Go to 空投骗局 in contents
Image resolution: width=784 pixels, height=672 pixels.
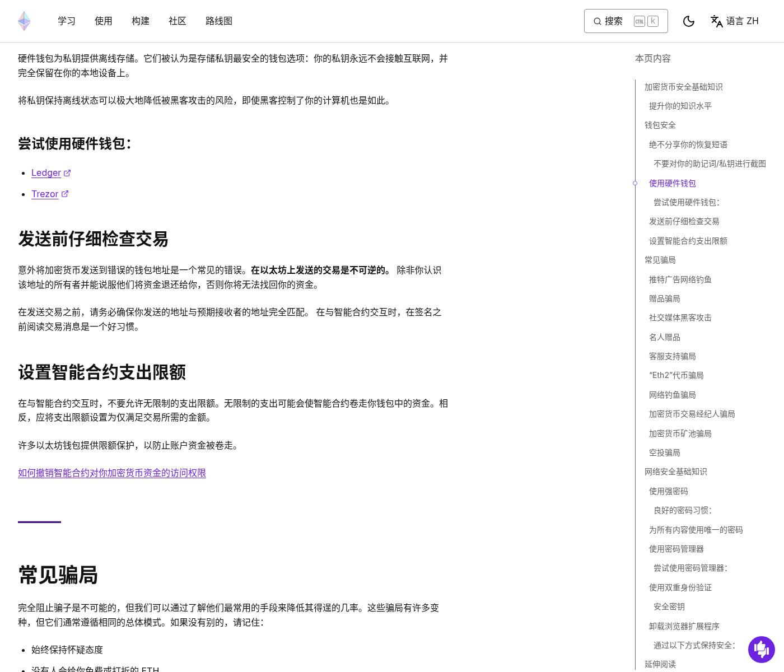point(664,452)
